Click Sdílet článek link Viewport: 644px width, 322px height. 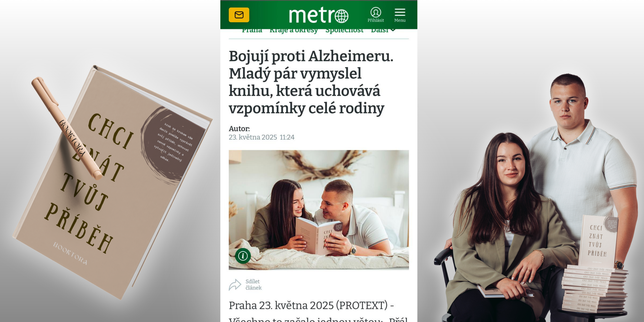click(253, 284)
